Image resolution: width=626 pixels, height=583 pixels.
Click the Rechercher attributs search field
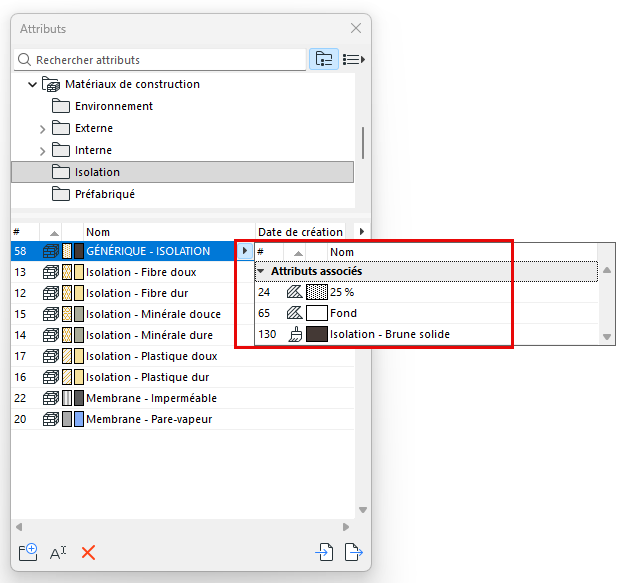tap(160, 60)
